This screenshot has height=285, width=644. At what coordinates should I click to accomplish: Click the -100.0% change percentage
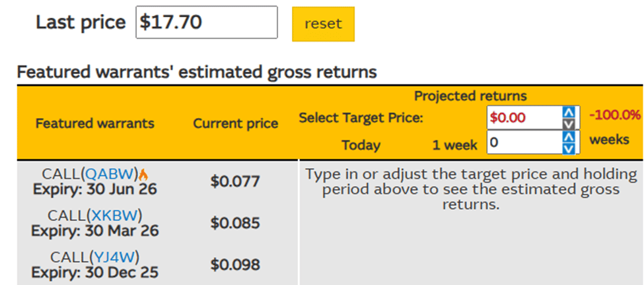[614, 115]
